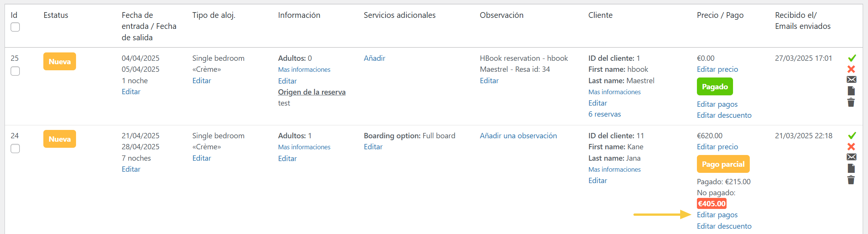Check the box for reservation 24
This screenshot has height=234, width=868.
coord(15,149)
